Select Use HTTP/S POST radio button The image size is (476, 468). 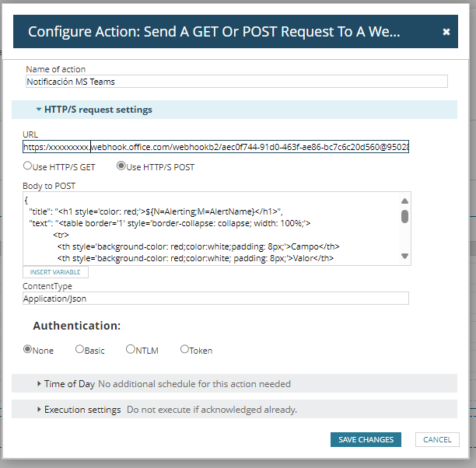click(121, 166)
